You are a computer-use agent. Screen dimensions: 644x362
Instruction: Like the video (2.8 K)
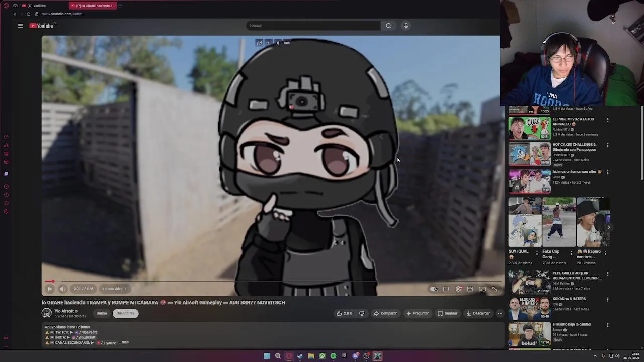344,313
